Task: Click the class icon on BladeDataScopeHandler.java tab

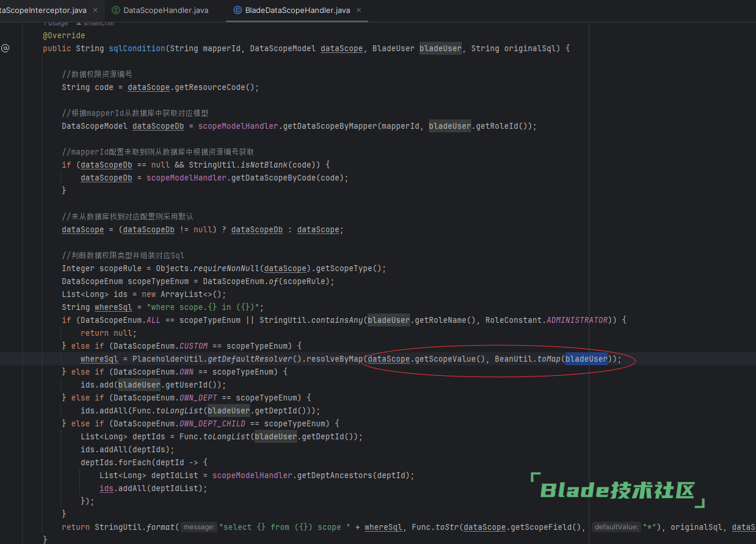Action: (237, 10)
